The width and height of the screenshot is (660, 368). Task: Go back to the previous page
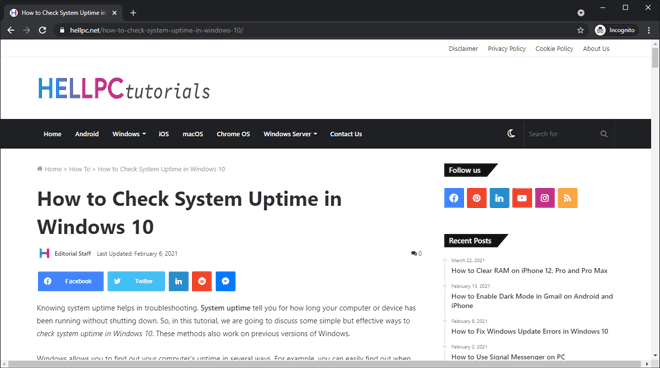pos(11,30)
